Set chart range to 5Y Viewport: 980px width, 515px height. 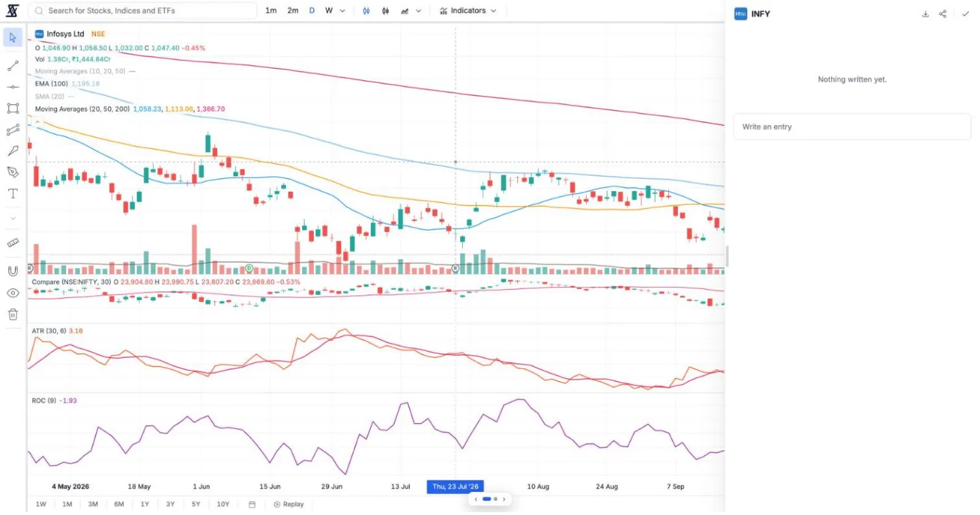[x=196, y=504]
